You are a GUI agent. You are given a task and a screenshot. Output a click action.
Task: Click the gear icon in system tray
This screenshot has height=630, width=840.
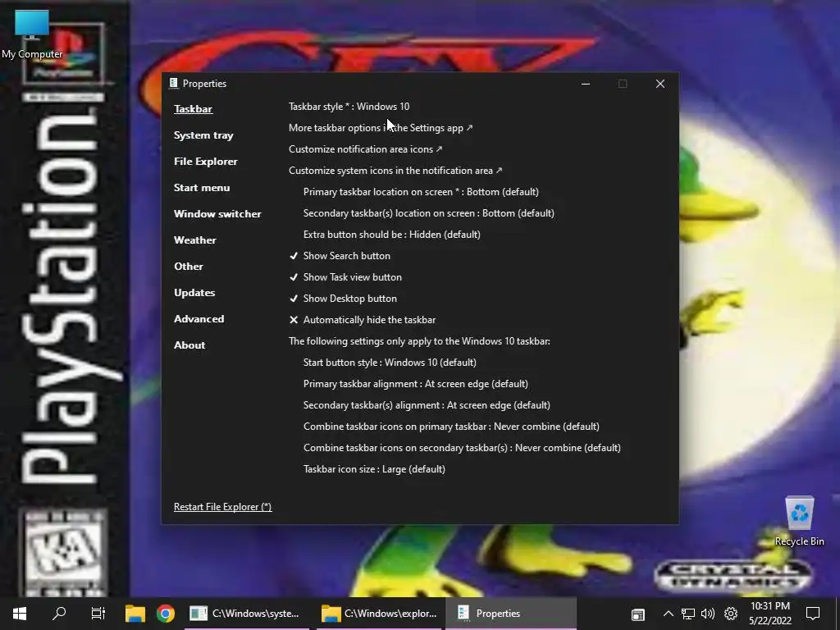click(x=731, y=614)
